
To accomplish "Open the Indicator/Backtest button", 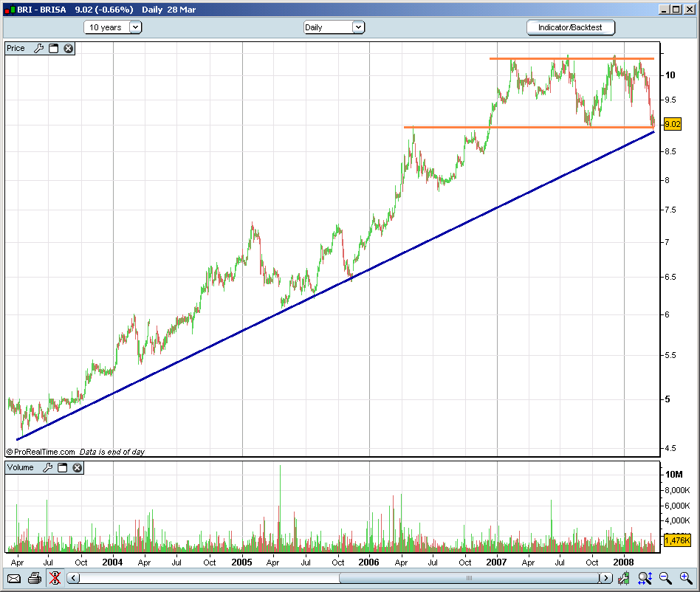I will (x=571, y=27).
